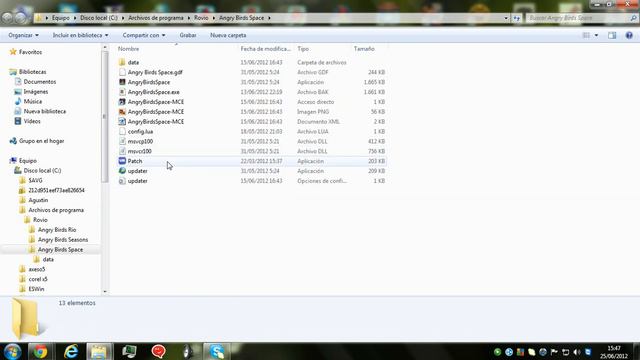Viewport: 640px width, 360px height.
Task: Select Angry Birds Seasons folder in tree
Action: pos(63,240)
